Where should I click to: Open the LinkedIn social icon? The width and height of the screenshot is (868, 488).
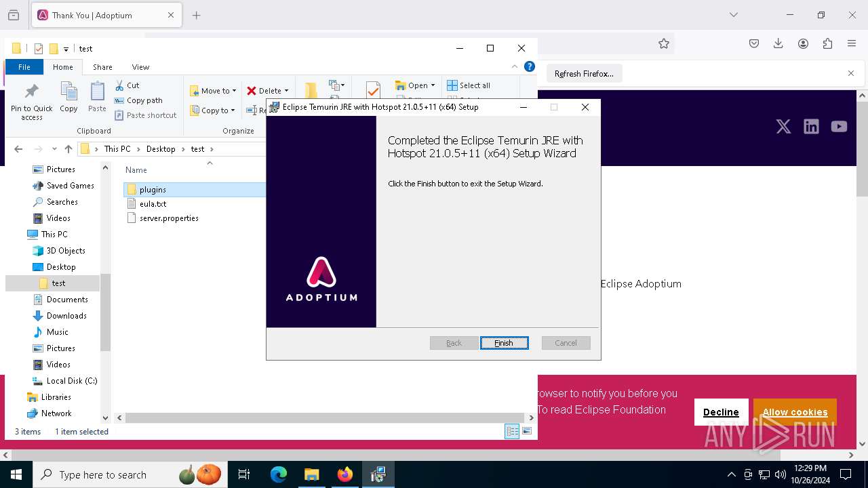[811, 127]
